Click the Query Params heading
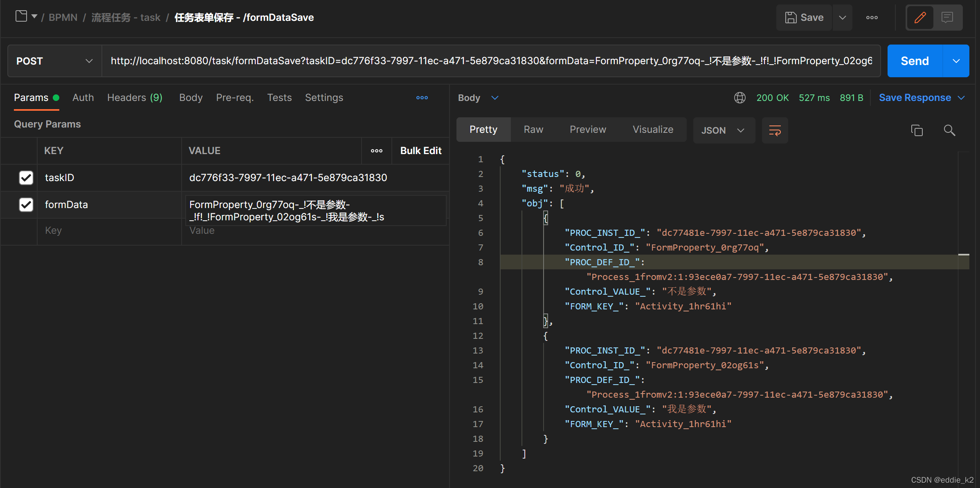Viewport: 980px width, 488px height. [x=47, y=124]
